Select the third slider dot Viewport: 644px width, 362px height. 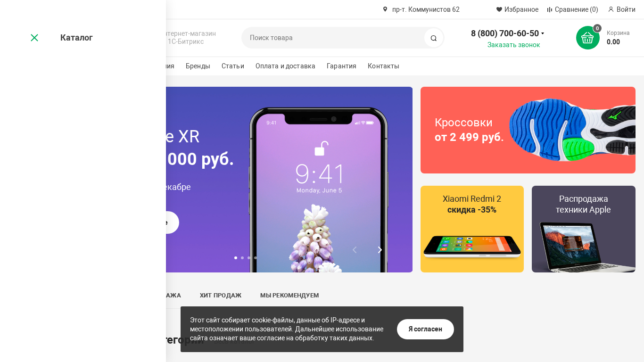249,258
